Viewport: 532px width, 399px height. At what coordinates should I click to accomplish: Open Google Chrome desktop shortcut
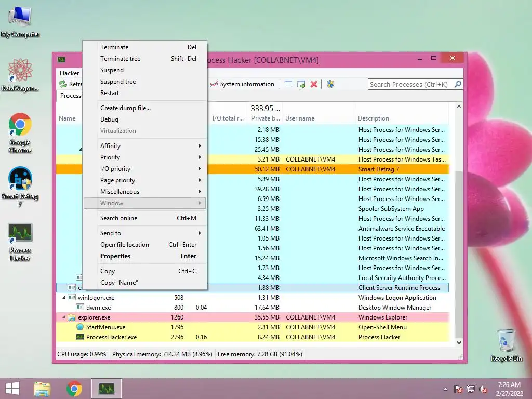point(20,132)
